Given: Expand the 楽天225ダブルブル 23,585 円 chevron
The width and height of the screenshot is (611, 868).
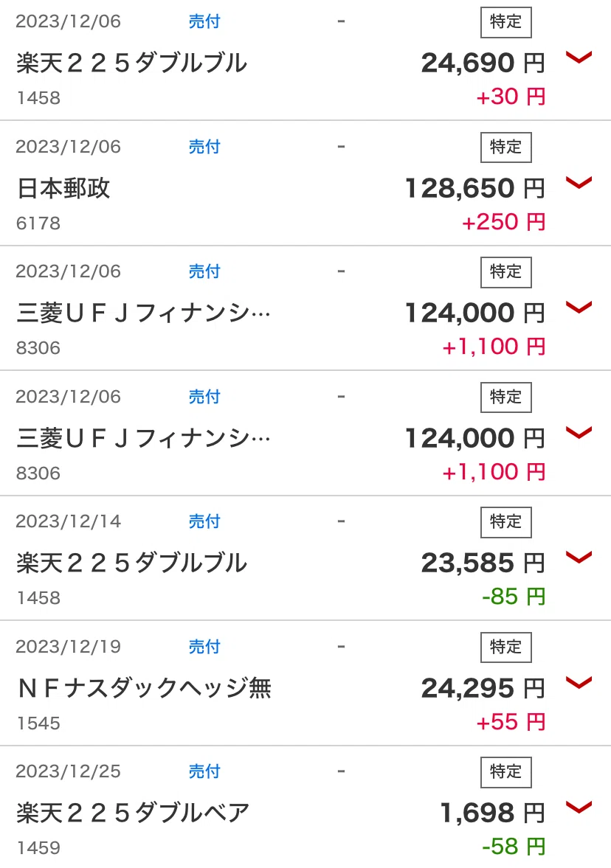Looking at the screenshot, I should click(x=579, y=557).
